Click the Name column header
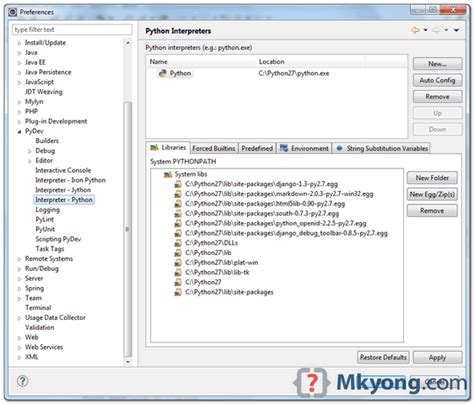The image size is (474, 404). click(x=201, y=62)
